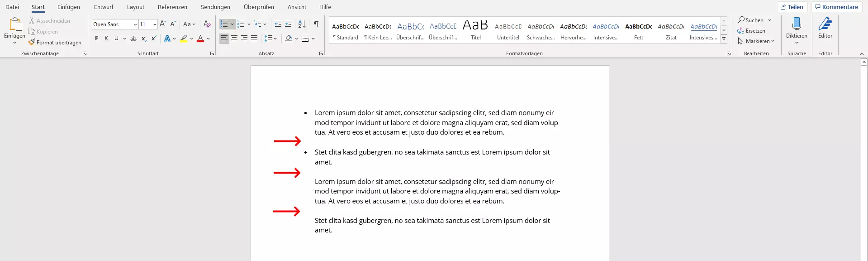Toggle bold F button

coord(96,39)
